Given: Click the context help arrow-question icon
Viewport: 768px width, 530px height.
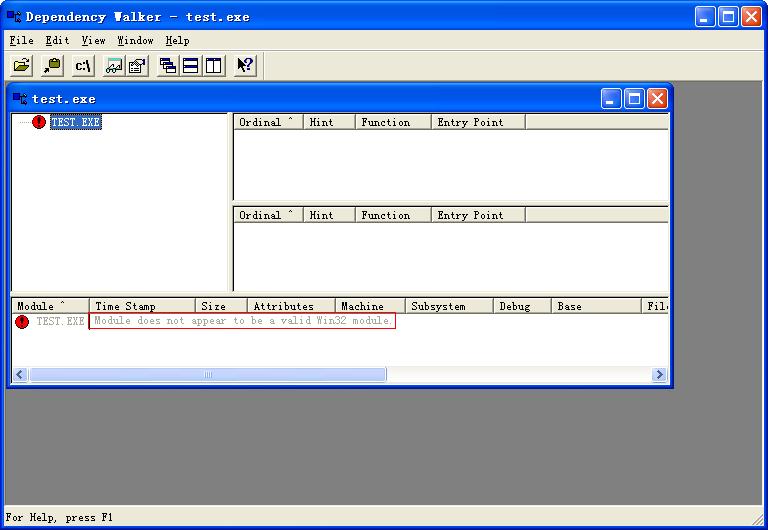Looking at the screenshot, I should point(245,66).
